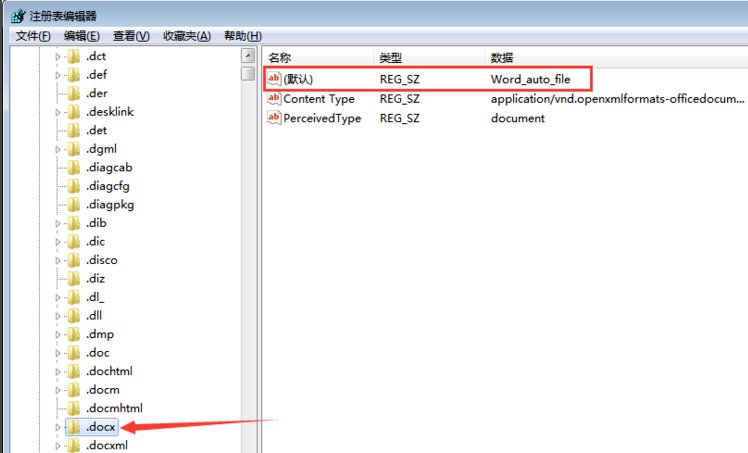Click the .docmhtml folder icon

(x=73, y=409)
